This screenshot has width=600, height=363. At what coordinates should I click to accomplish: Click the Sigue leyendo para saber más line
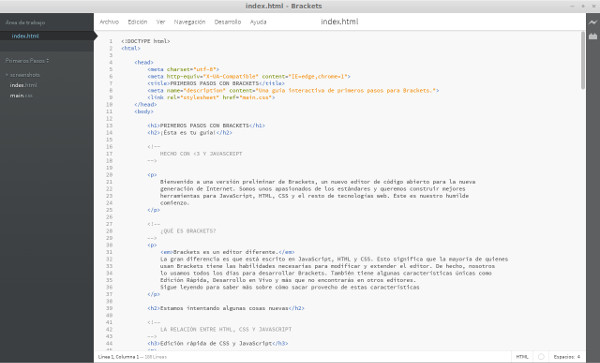[x=290, y=287]
